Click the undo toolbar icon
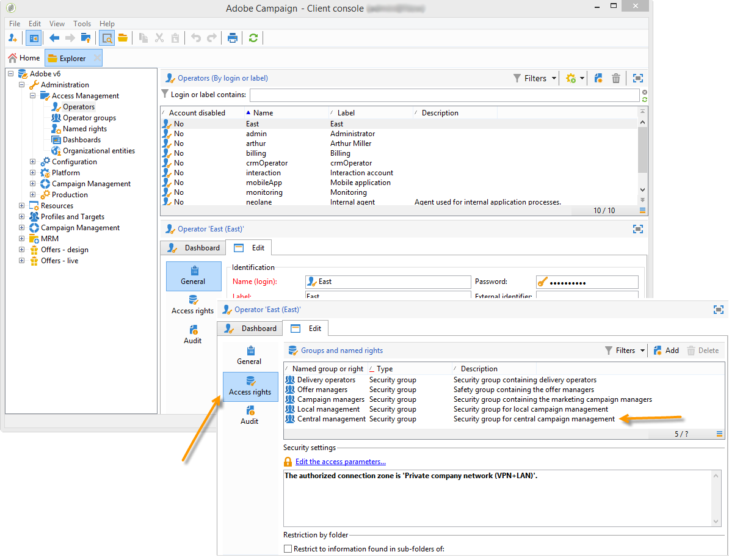 click(x=196, y=38)
